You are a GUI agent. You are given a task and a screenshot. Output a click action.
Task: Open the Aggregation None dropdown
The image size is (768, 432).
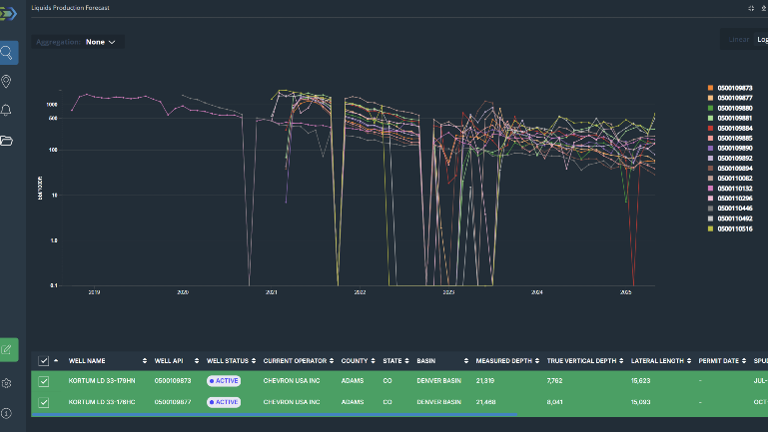click(100, 42)
